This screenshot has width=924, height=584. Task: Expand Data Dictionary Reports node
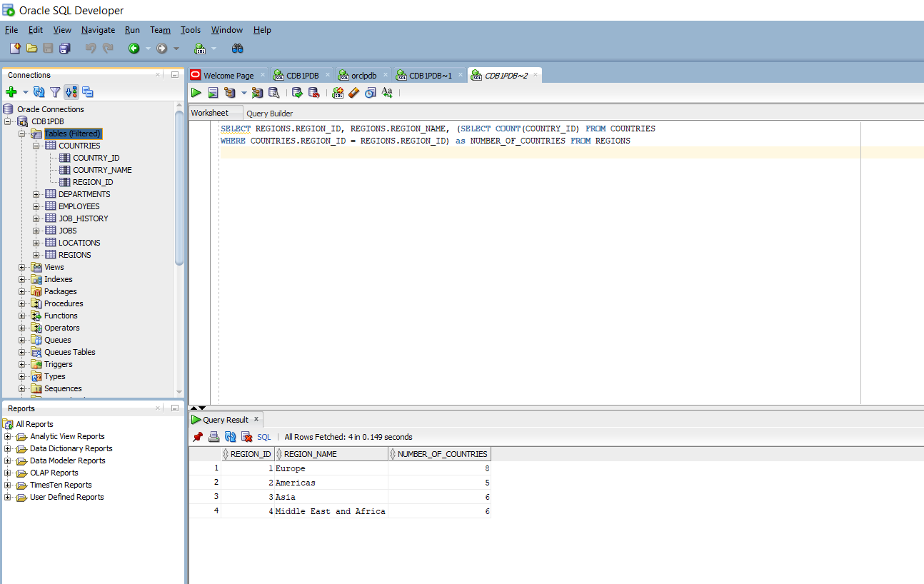pos(8,448)
